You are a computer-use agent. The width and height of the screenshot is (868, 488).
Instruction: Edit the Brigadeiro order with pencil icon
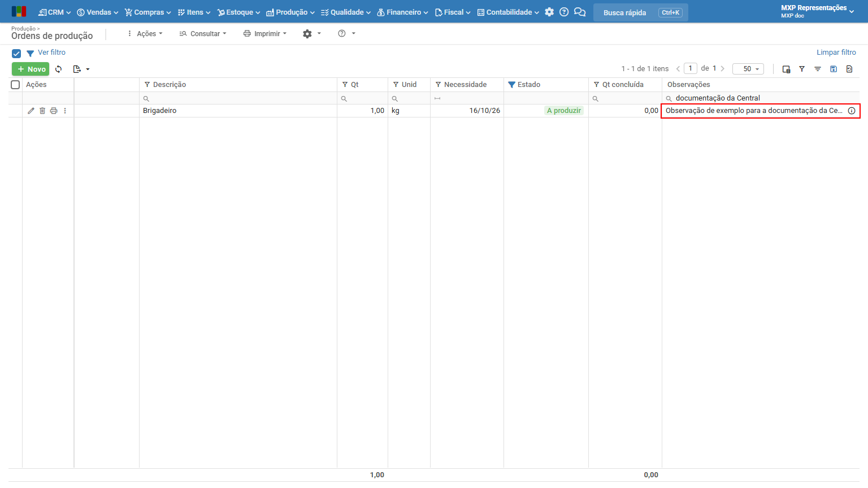click(31, 111)
